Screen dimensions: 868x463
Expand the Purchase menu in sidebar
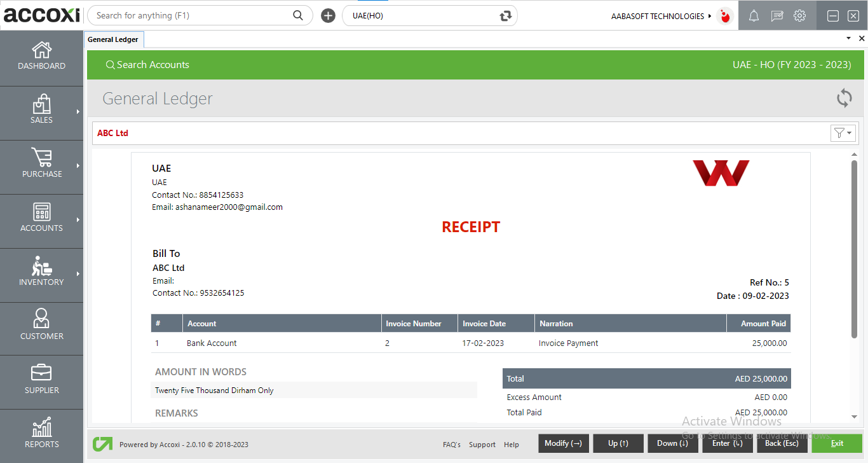pyautogui.click(x=41, y=163)
